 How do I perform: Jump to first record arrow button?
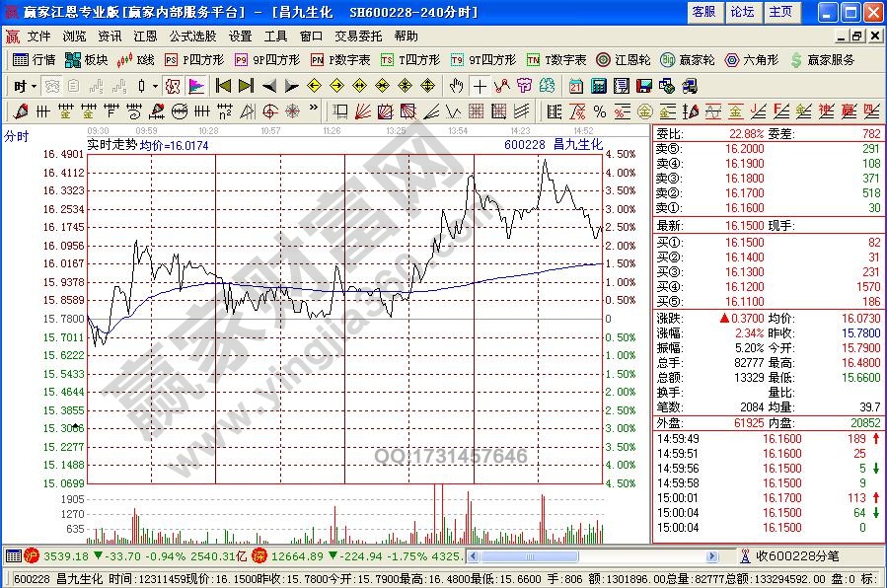click(x=224, y=86)
